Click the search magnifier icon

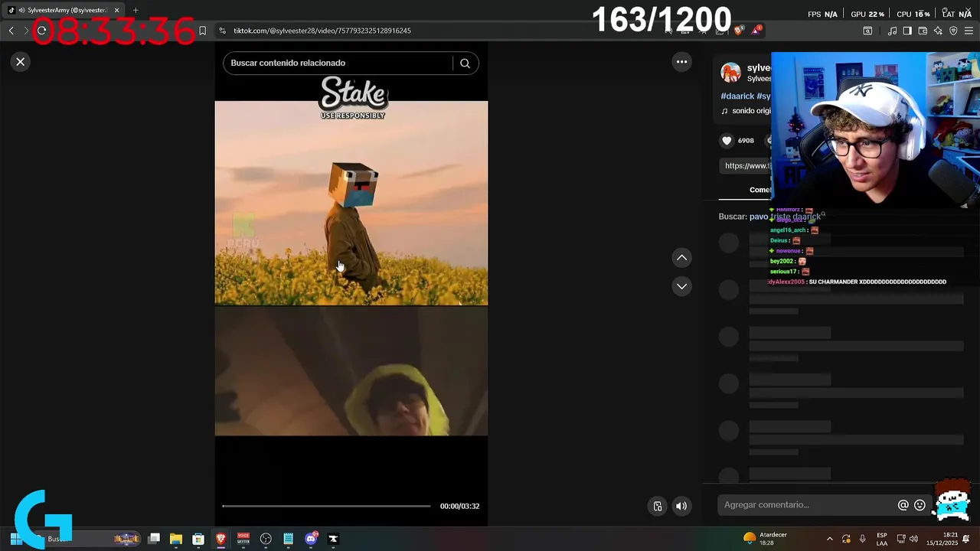(465, 64)
